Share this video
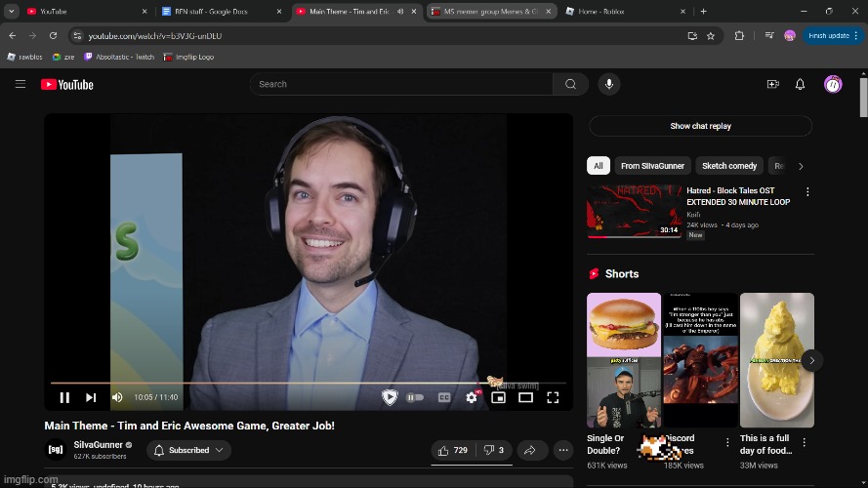868x488 pixels. [x=530, y=450]
